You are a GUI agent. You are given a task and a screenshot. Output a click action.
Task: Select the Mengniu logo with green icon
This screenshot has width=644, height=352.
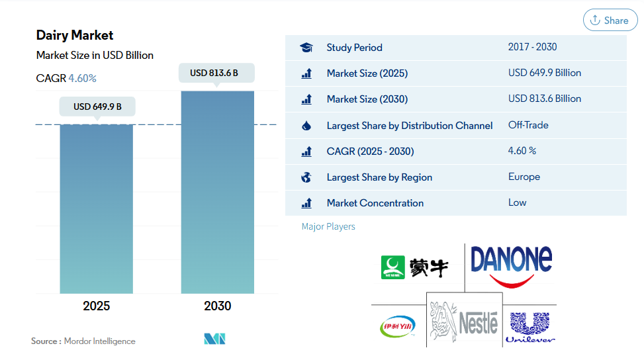pyautogui.click(x=415, y=267)
